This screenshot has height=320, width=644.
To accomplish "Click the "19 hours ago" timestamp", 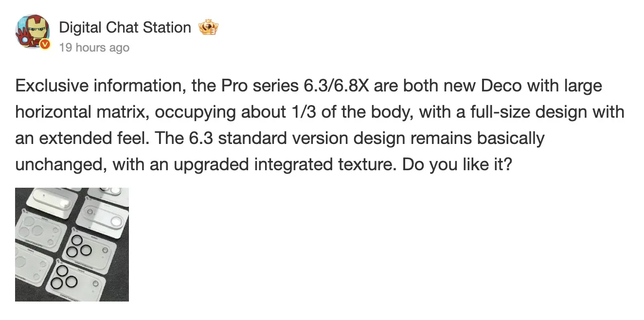I will coord(94,48).
